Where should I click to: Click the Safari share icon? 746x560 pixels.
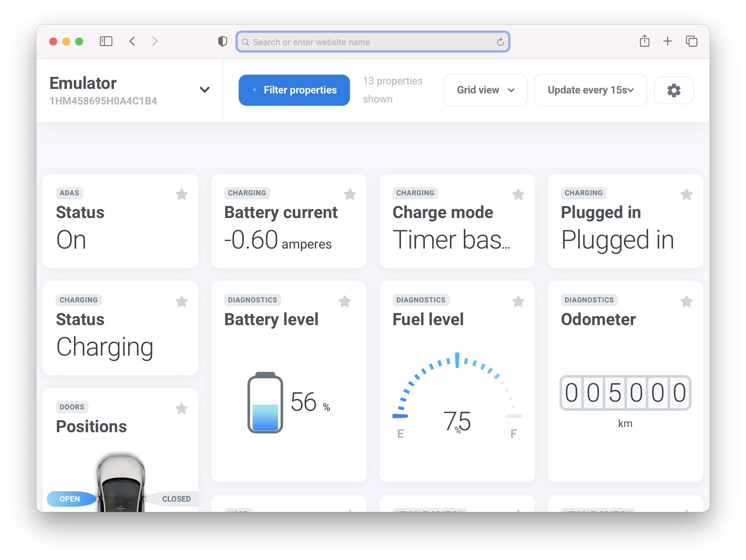[x=644, y=41]
